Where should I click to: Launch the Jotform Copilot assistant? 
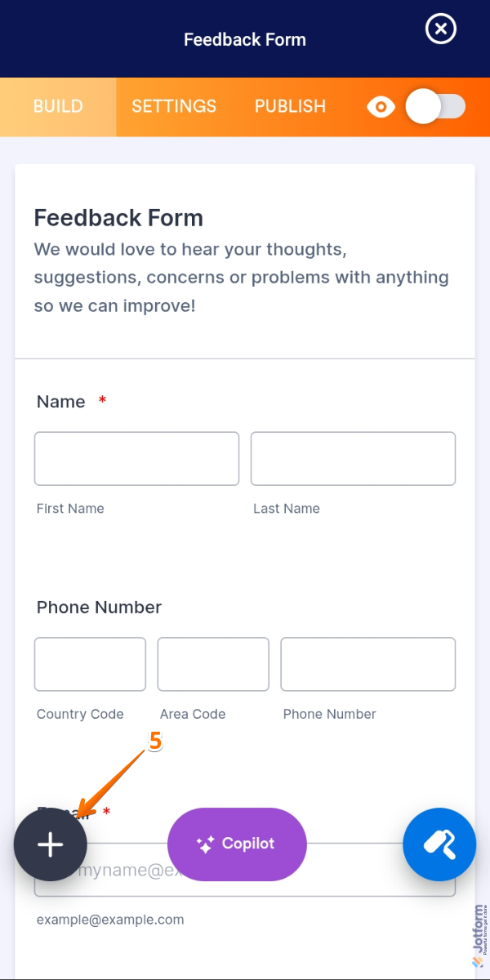pos(237,844)
